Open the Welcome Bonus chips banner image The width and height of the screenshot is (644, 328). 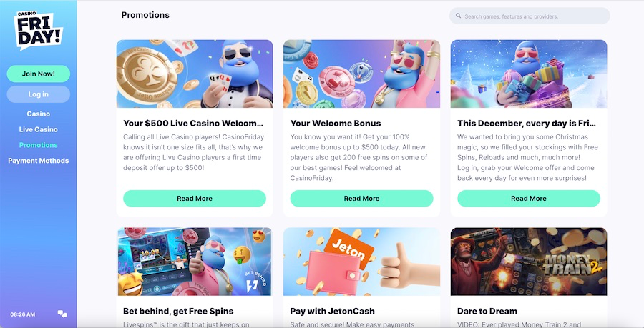click(362, 74)
